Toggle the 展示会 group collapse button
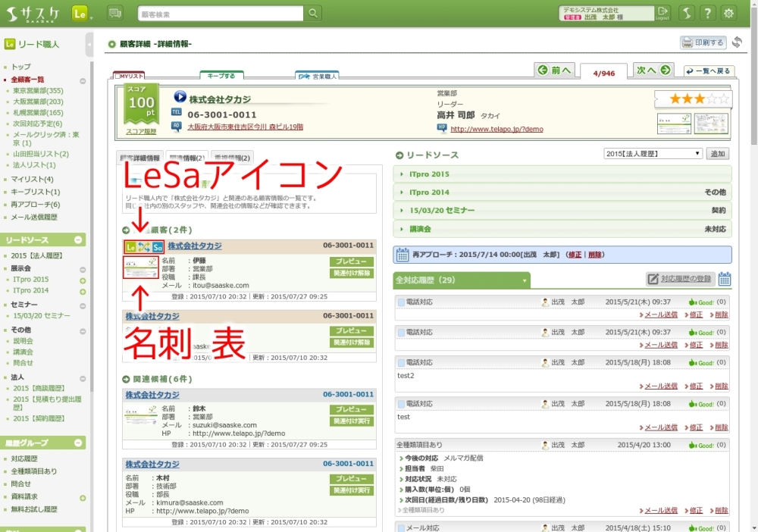Image resolution: width=758 pixels, height=532 pixels. coord(83,268)
